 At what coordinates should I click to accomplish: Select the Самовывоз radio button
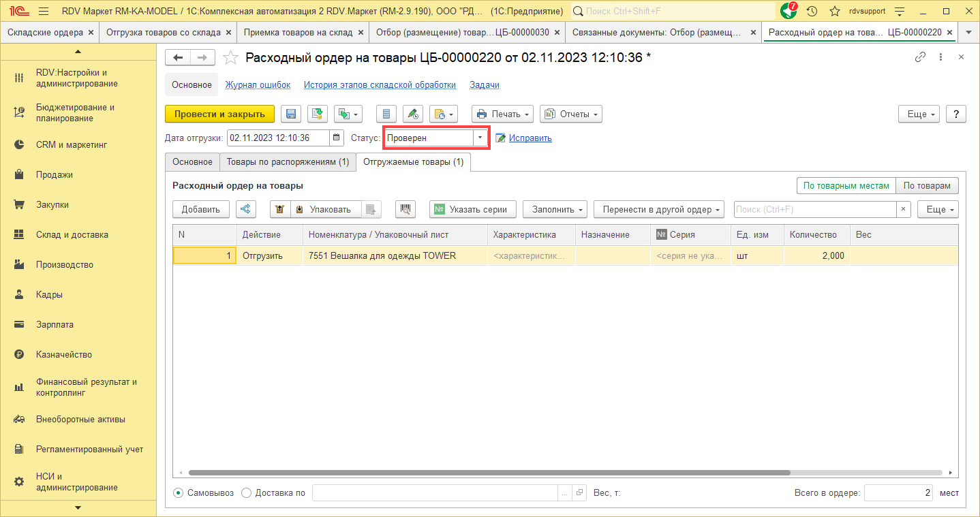[179, 493]
